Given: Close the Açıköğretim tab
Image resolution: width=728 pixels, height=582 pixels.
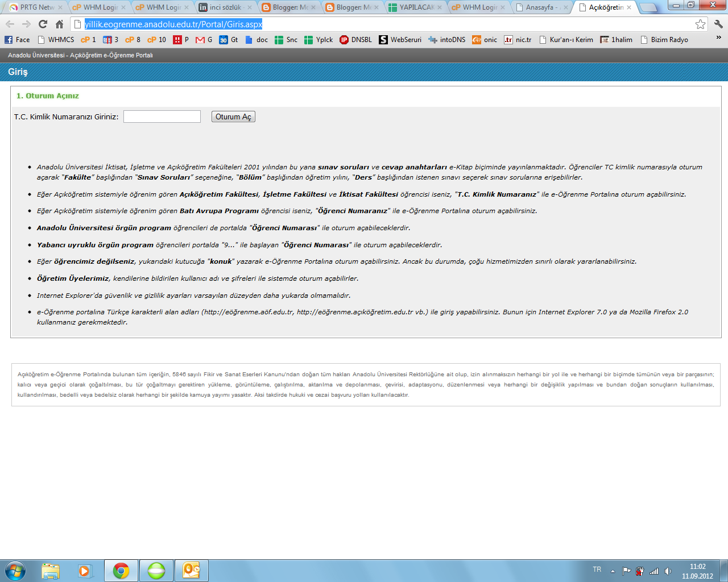Looking at the screenshot, I should pyautogui.click(x=628, y=7).
